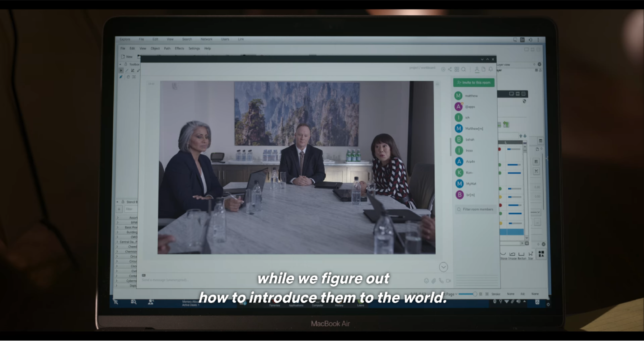Screen dimensions: 644x341
Task: Click the New document button
Action: click(127, 57)
